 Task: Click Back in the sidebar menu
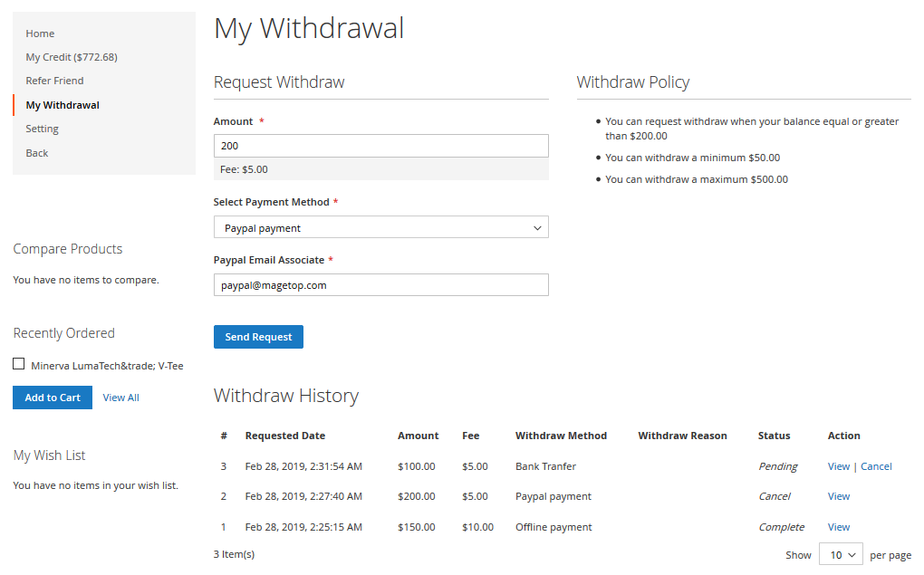coord(37,153)
